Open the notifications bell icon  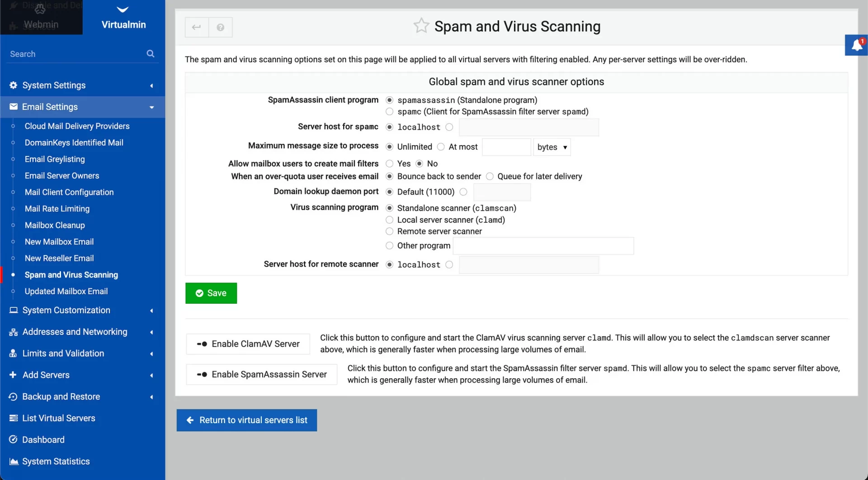pos(857,45)
